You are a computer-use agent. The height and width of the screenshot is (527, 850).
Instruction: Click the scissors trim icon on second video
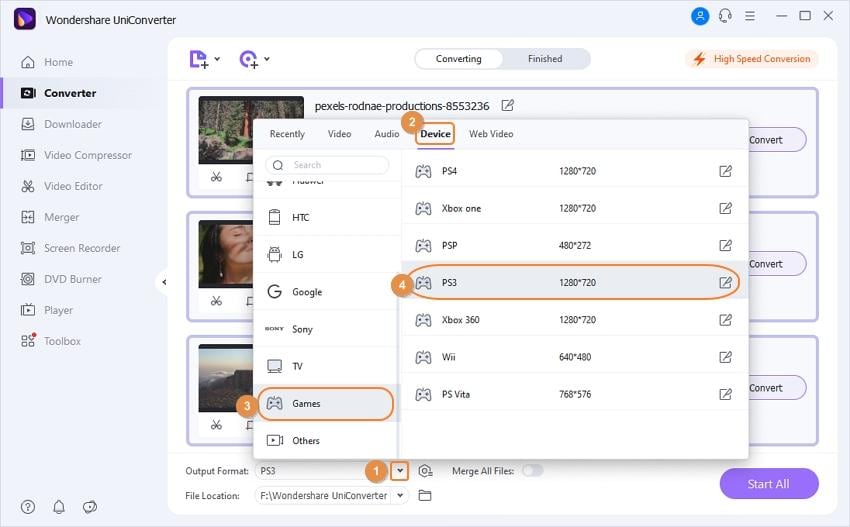pyautogui.click(x=216, y=301)
